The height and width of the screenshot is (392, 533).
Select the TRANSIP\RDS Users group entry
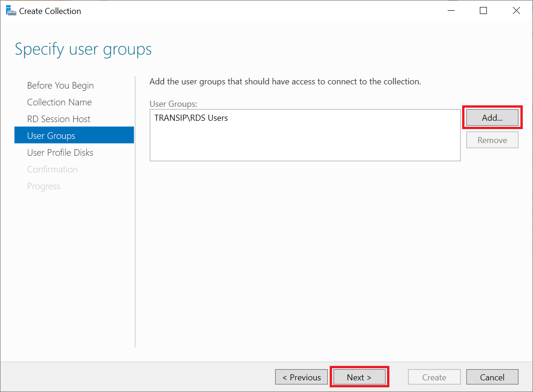click(191, 118)
